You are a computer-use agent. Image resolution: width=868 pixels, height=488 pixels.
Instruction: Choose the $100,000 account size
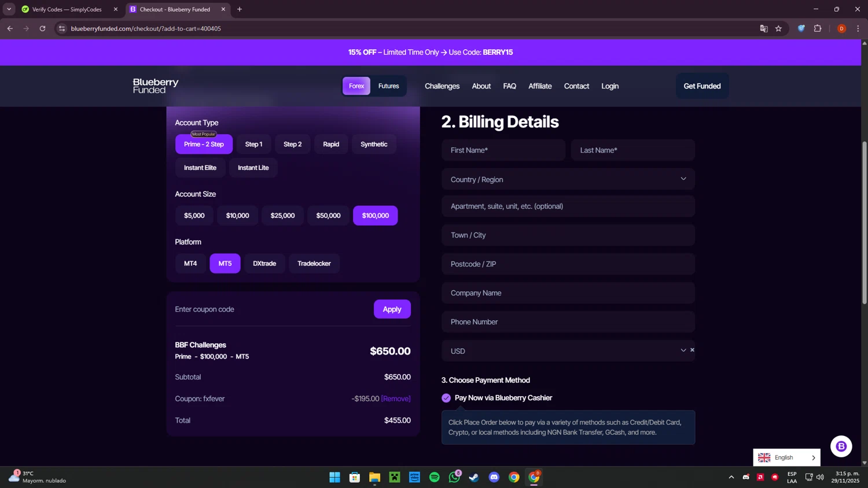point(376,216)
